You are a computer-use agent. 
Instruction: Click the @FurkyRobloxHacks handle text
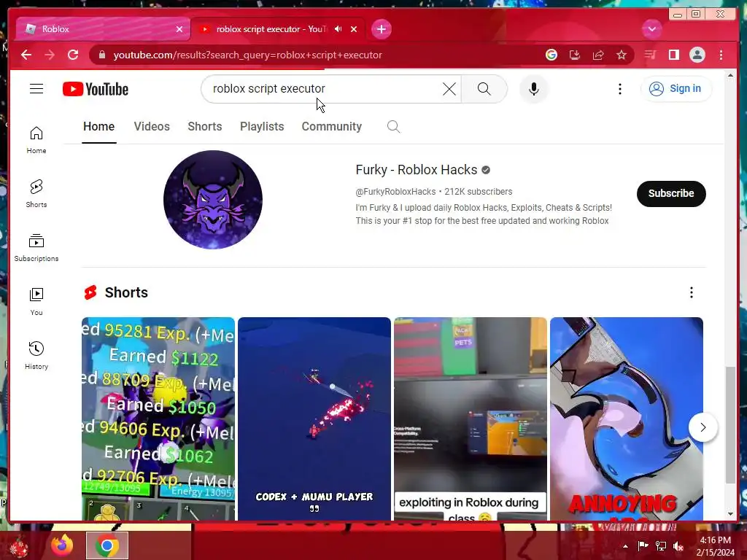tap(395, 192)
